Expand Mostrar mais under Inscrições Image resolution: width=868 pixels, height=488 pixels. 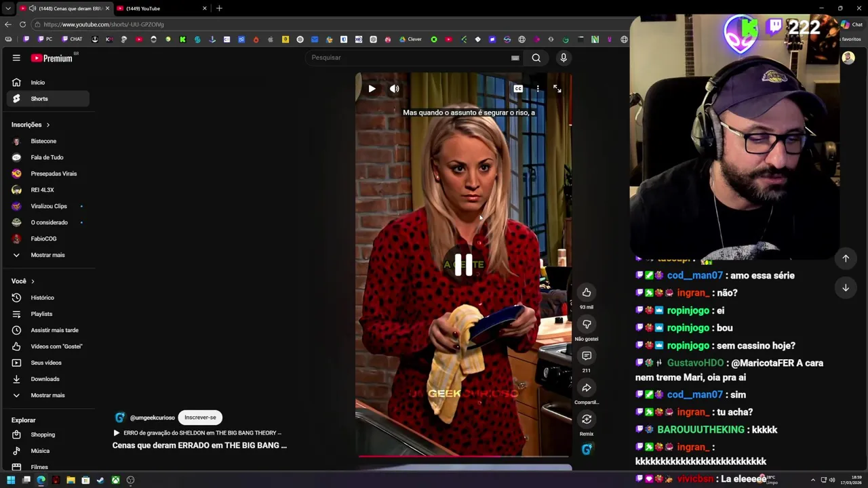pos(47,255)
